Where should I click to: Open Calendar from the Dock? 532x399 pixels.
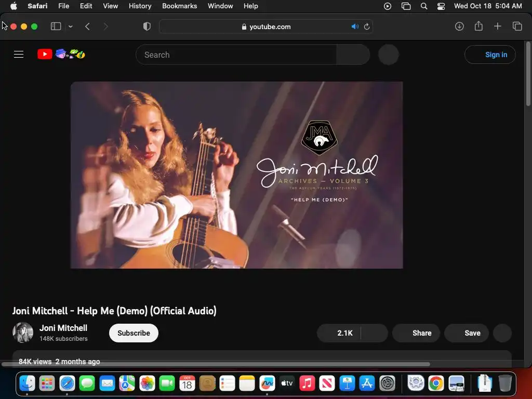tap(187, 384)
